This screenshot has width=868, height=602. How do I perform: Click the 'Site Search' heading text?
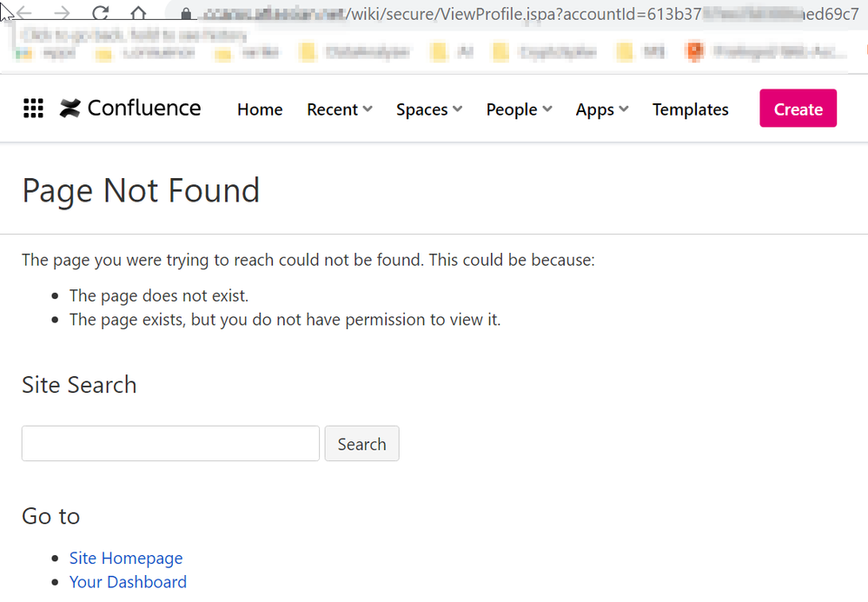click(x=79, y=385)
